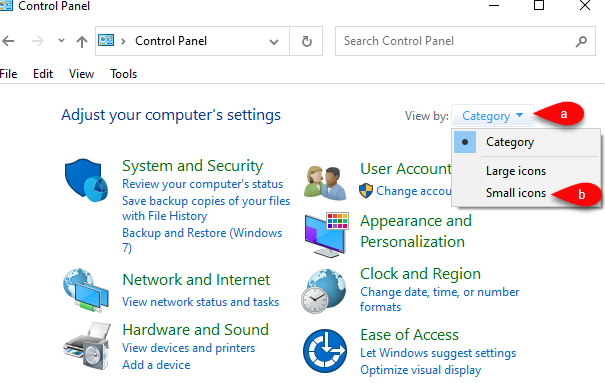605x383 pixels.
Task: Click the Clock and Region globe-clock icon
Action: coord(324,291)
